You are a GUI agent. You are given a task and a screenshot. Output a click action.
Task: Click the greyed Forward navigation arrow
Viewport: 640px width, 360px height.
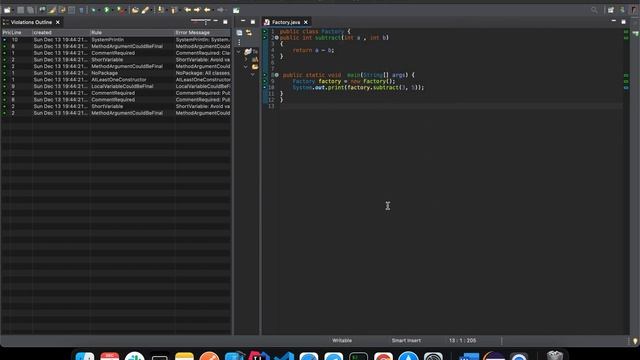[x=220, y=10]
